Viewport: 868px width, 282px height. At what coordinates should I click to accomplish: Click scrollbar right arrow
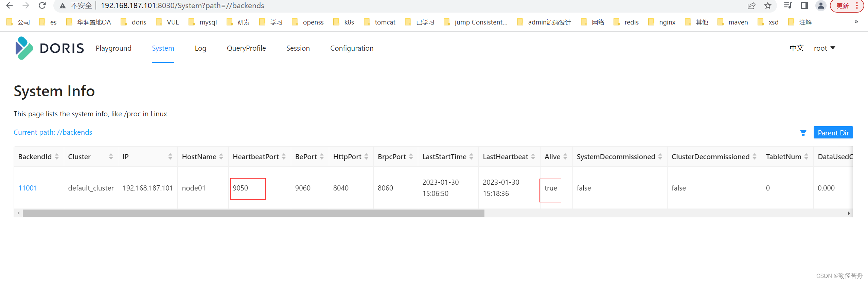[849, 213]
